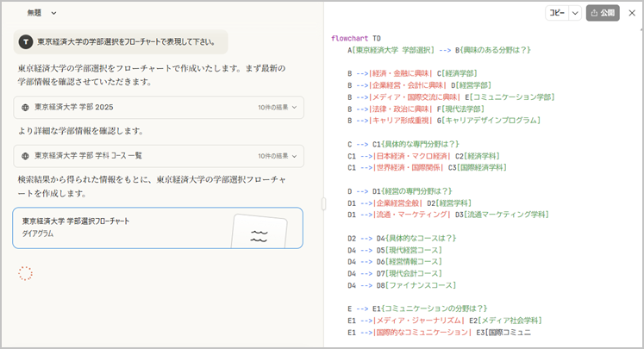Click the code line C1{具体的な専門分野は？}
The height and width of the screenshot is (349, 644).
tap(403, 144)
